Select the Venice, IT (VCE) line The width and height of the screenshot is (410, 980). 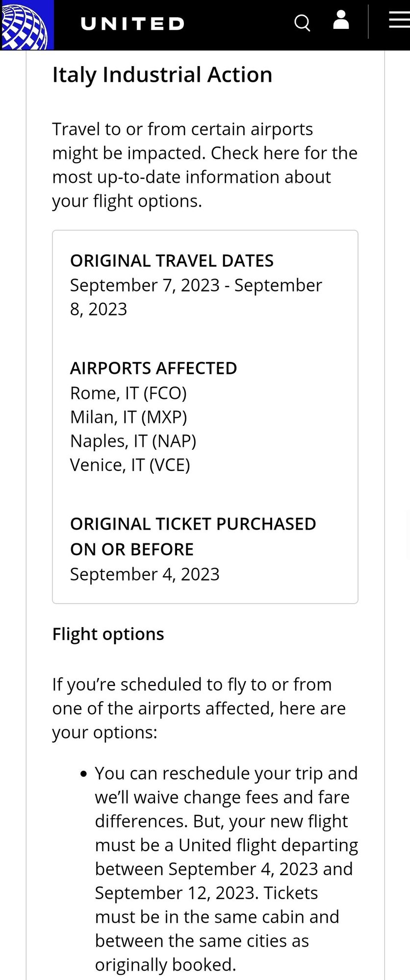pos(130,465)
